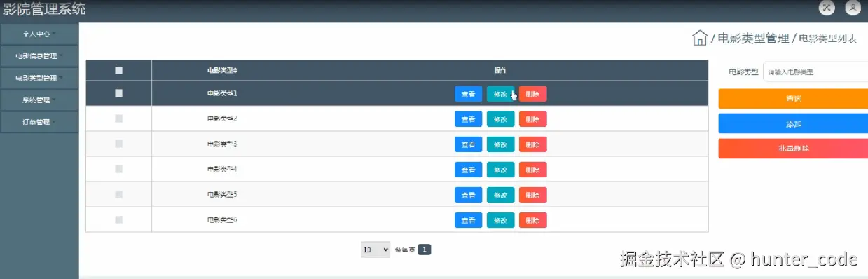
Task: Check the box for 电影类型1 row
Action: (118, 93)
